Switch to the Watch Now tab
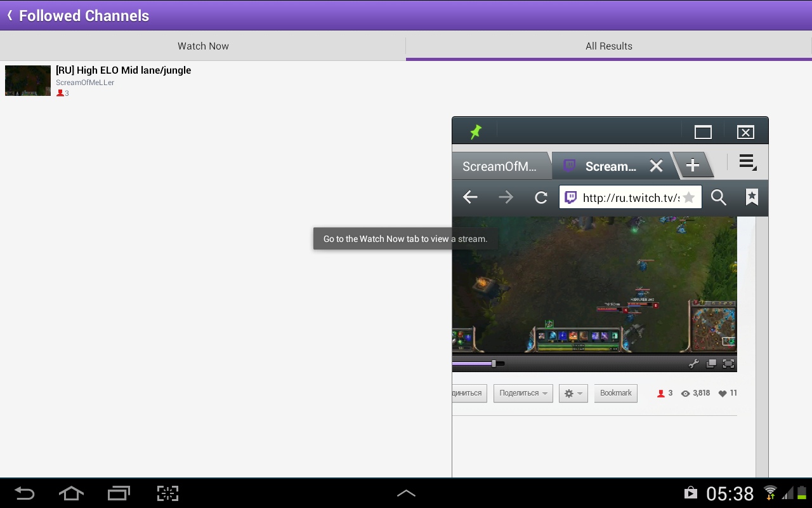The height and width of the screenshot is (508, 812). pyautogui.click(x=203, y=46)
